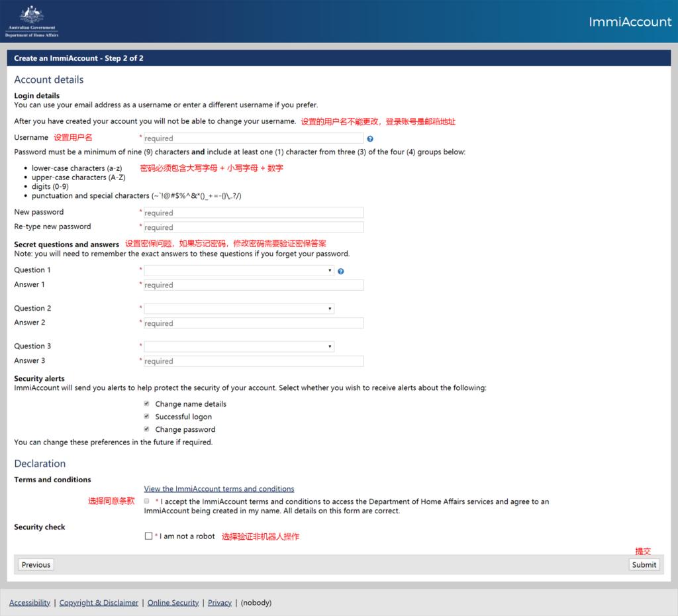
Task: Click the Submit button
Action: point(644,564)
